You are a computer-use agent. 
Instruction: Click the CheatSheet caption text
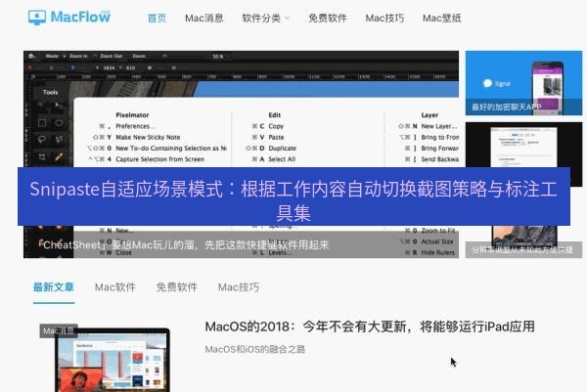click(x=185, y=245)
